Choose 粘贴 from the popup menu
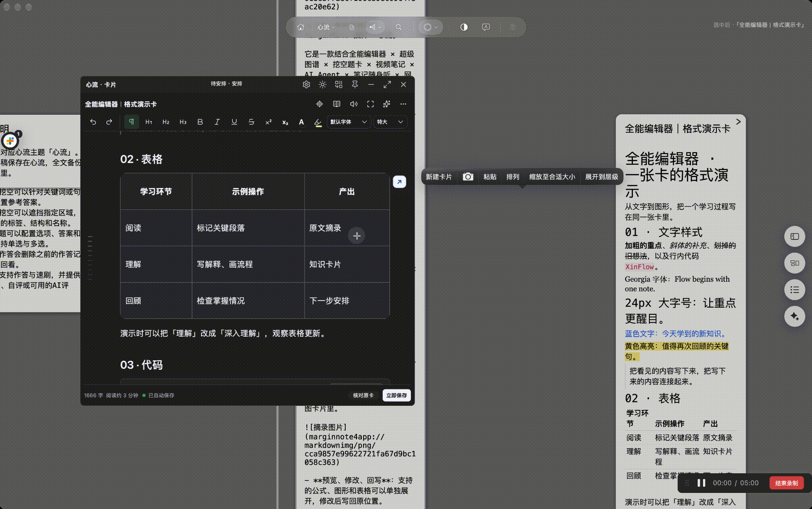Image resolution: width=812 pixels, height=509 pixels. pos(490,177)
